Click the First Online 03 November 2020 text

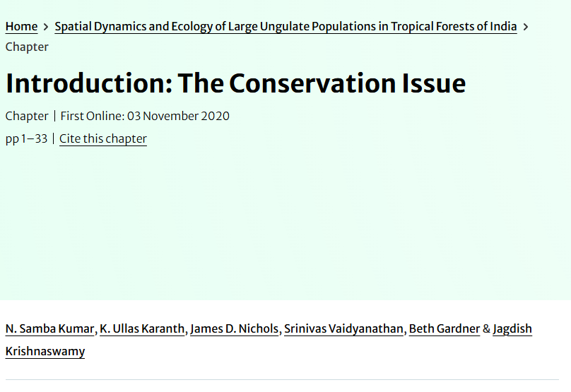(145, 116)
